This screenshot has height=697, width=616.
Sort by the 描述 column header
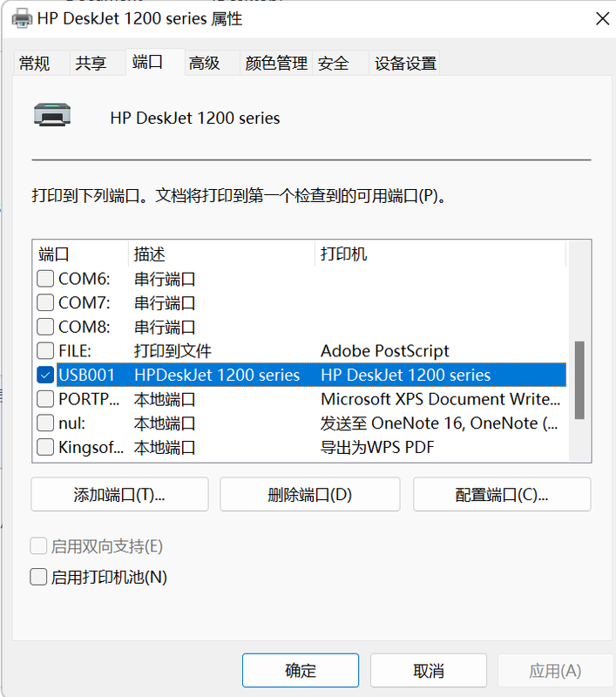click(x=222, y=254)
